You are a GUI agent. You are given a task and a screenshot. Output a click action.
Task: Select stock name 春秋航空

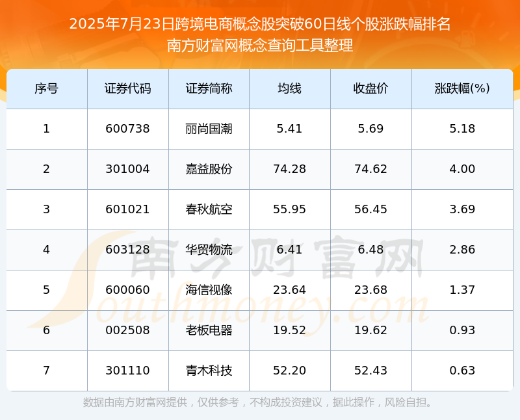coord(209,209)
